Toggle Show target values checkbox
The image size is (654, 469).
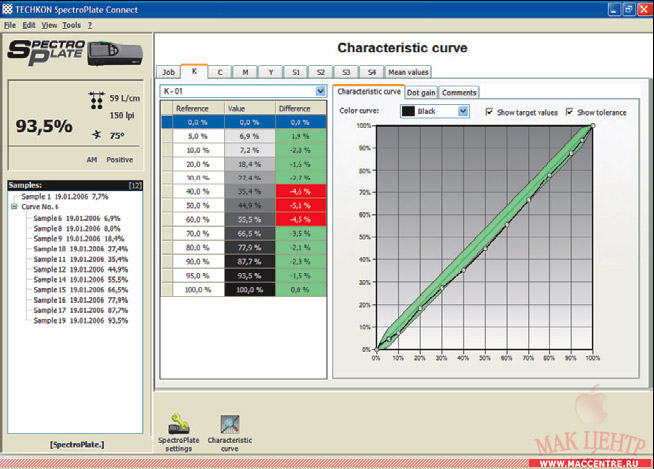tap(490, 112)
